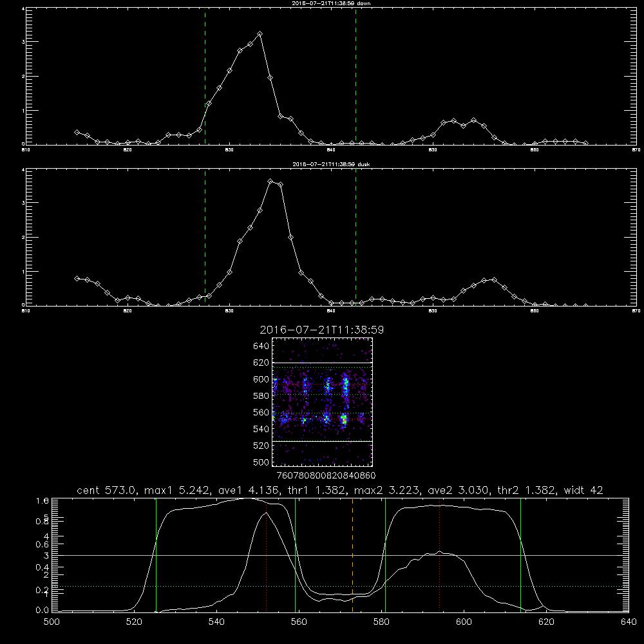This screenshot has height=644, width=644.
Task: Click the "560" x-axis label of the bottom plot
Action: coord(299,622)
